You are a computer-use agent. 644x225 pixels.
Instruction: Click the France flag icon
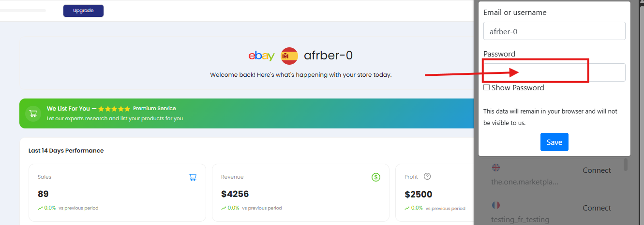pos(495,205)
